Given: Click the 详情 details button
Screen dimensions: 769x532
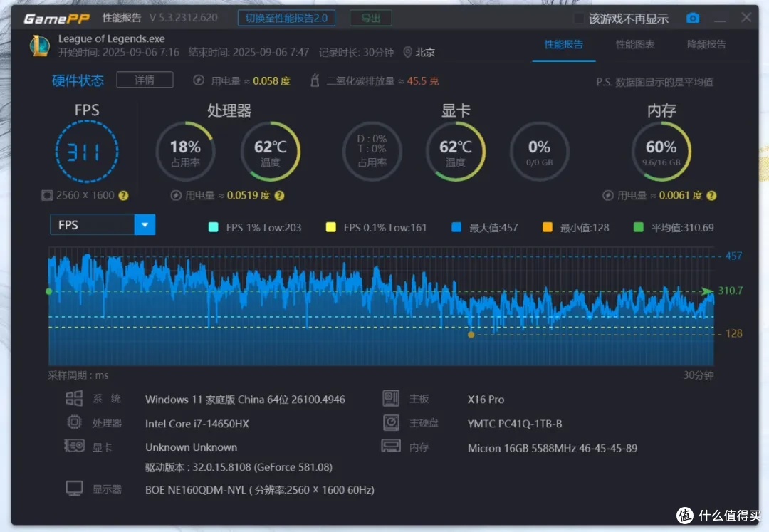Looking at the screenshot, I should pyautogui.click(x=145, y=80).
